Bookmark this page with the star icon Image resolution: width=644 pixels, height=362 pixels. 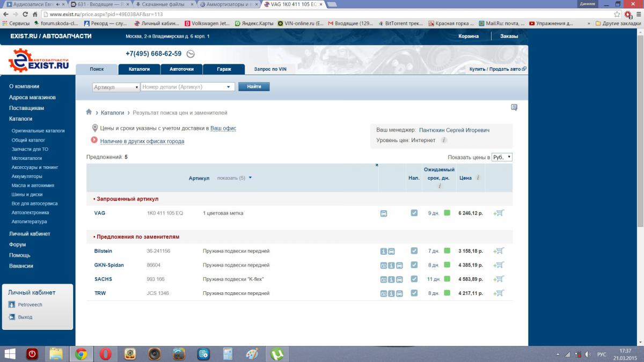(x=618, y=14)
